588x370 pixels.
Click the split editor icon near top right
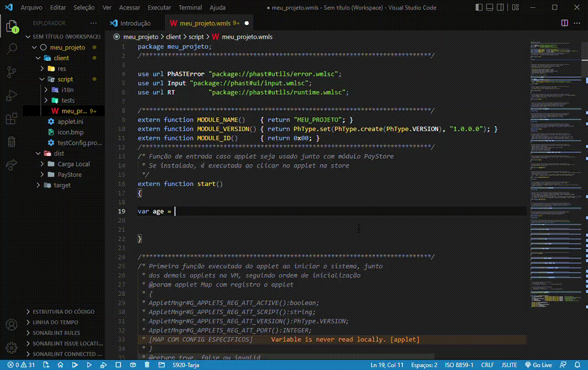point(565,22)
